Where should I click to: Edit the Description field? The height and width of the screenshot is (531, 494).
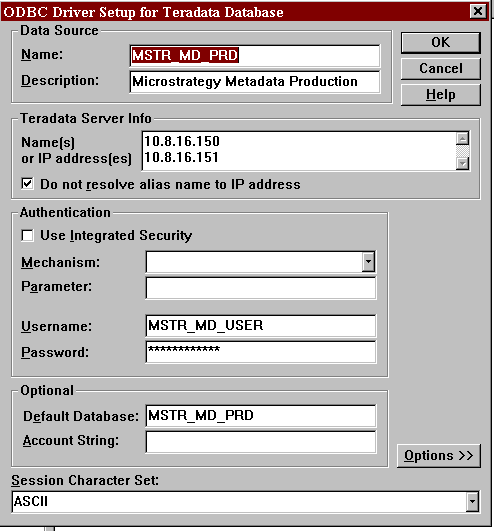255,82
